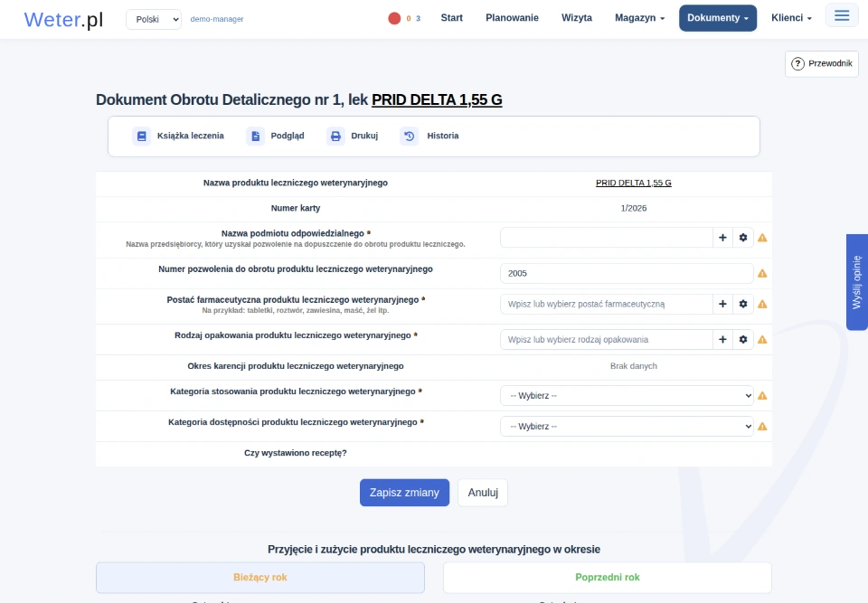The image size is (868, 603).
Task: Open the Kategoria dostępności dropdown
Action: coord(627,427)
